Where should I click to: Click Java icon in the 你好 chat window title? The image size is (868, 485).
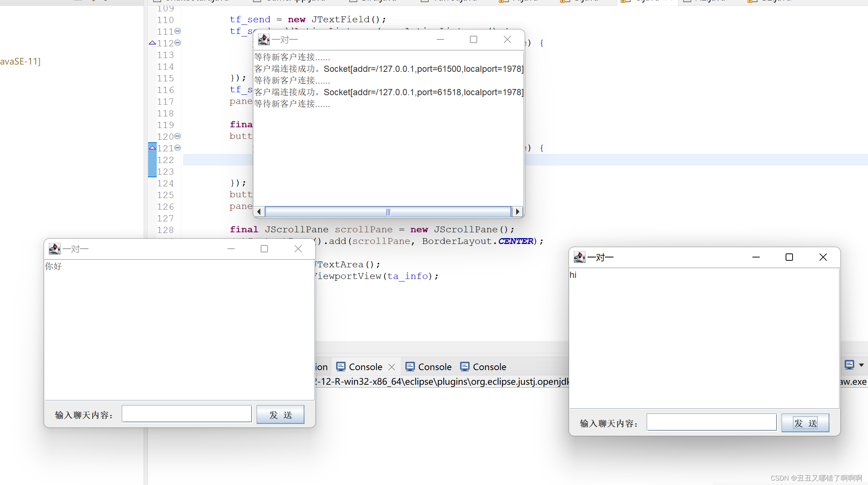pos(54,249)
